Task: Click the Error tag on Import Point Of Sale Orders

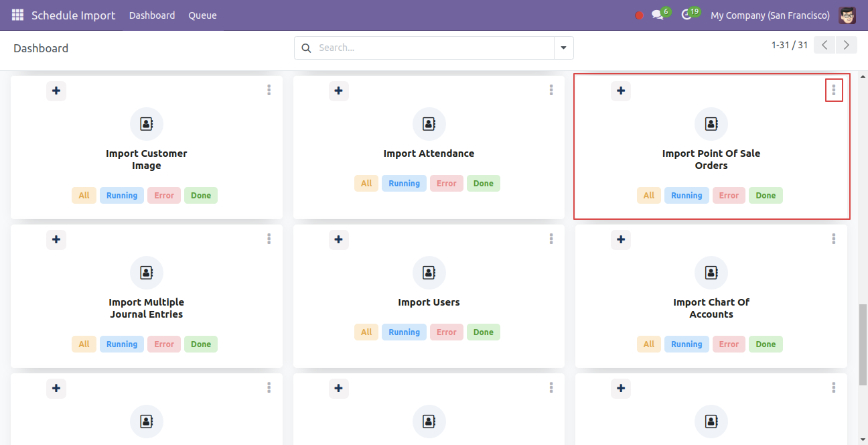Action: [729, 196]
